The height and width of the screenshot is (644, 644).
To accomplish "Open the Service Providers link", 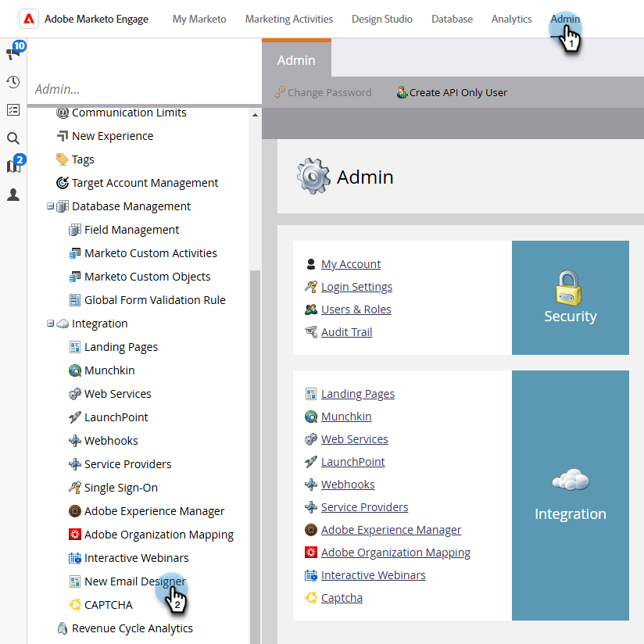I will pyautogui.click(x=365, y=507).
